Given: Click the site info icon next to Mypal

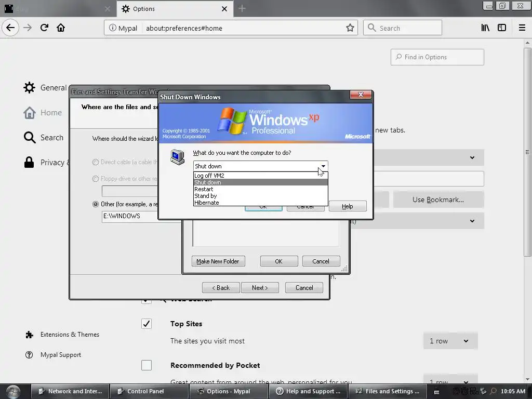Looking at the screenshot, I should click(x=112, y=28).
